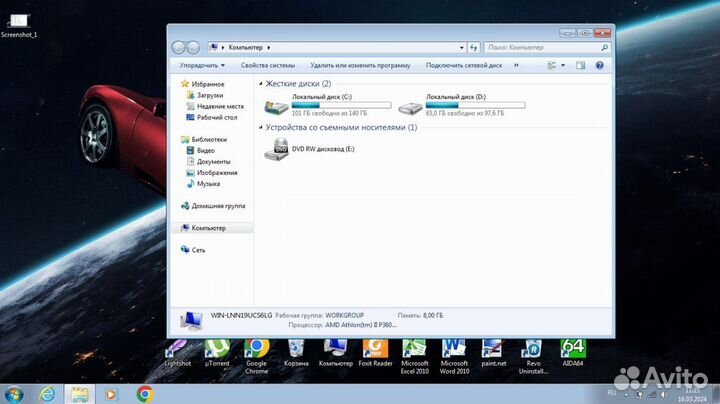The image size is (720, 404).
Task: Click the D: drive usage bar
Action: click(475, 105)
